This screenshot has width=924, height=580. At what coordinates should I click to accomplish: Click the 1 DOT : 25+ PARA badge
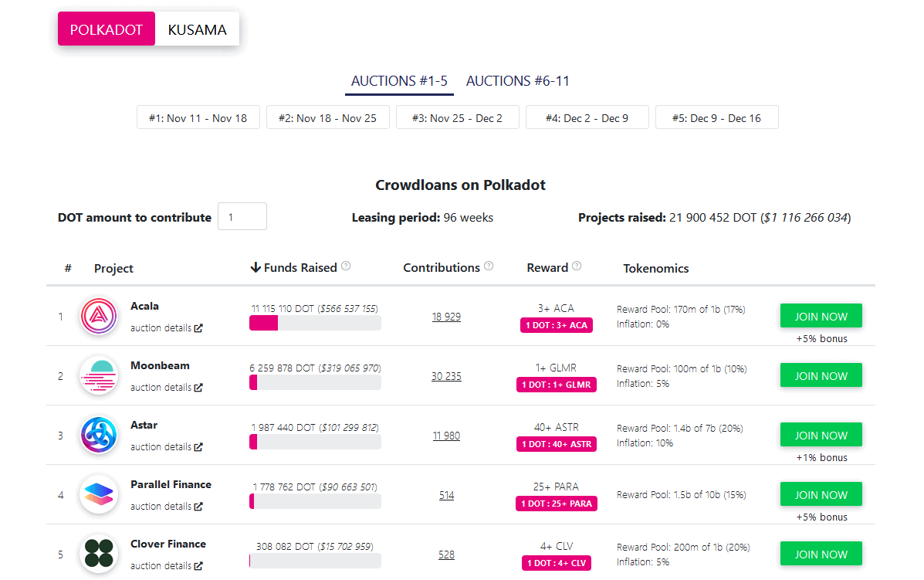pyautogui.click(x=556, y=504)
